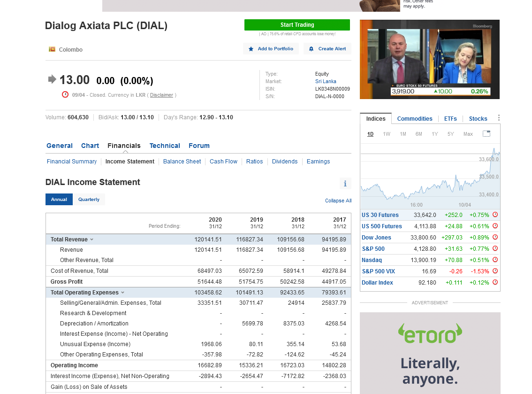Switch sidebar to Stocks tab
This screenshot has height=394, width=532.
point(478,118)
